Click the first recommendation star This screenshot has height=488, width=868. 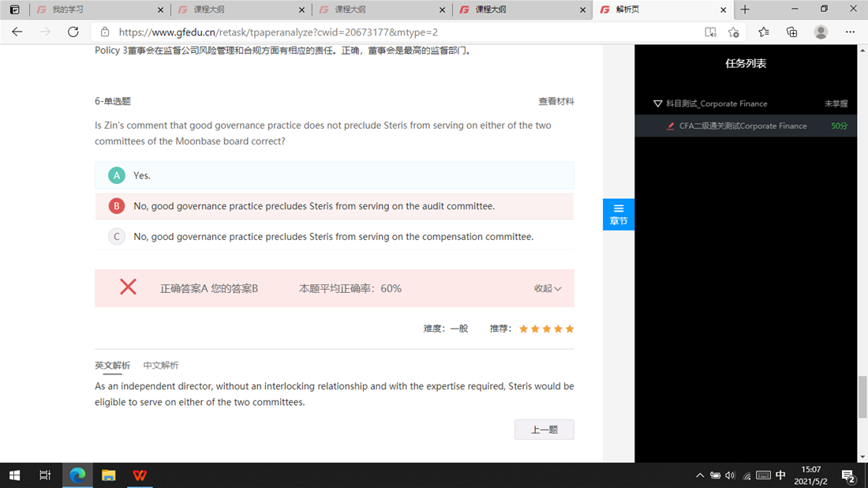point(523,329)
